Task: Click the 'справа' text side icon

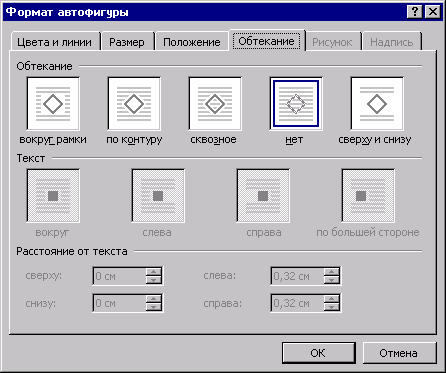Action: 263,196
